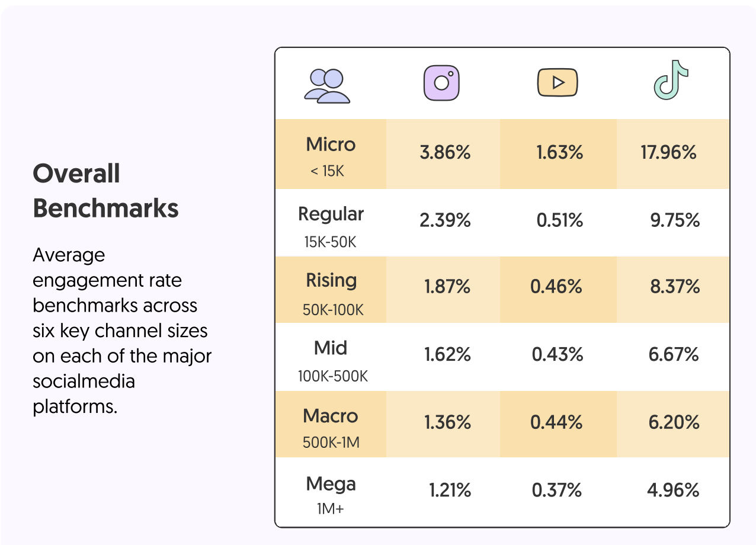Click the 17.96% TikTok Micro cell
The width and height of the screenshot is (756, 545).
(x=668, y=153)
